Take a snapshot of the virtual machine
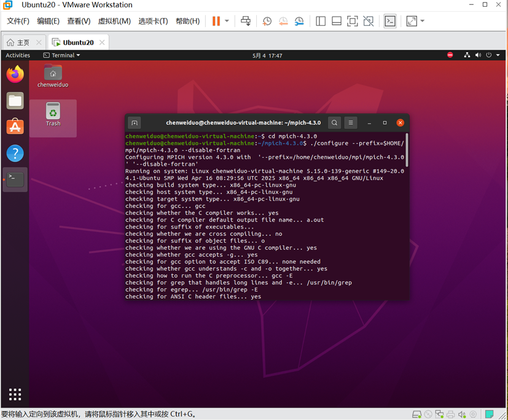The image size is (508, 420). click(267, 21)
